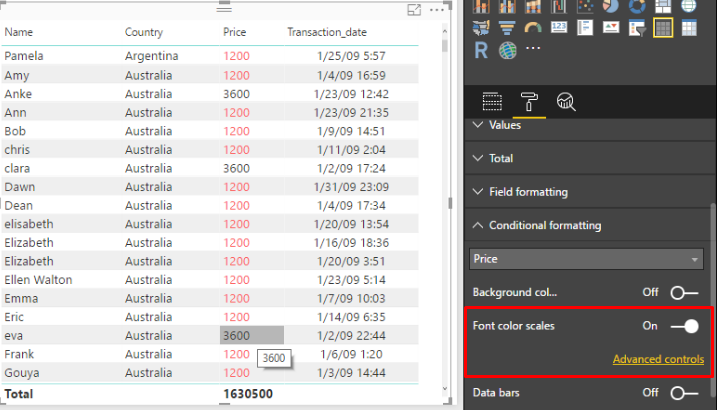The width and height of the screenshot is (717, 410).
Task: Click the highlighted 3600 cell in eva's row
Action: click(x=251, y=335)
